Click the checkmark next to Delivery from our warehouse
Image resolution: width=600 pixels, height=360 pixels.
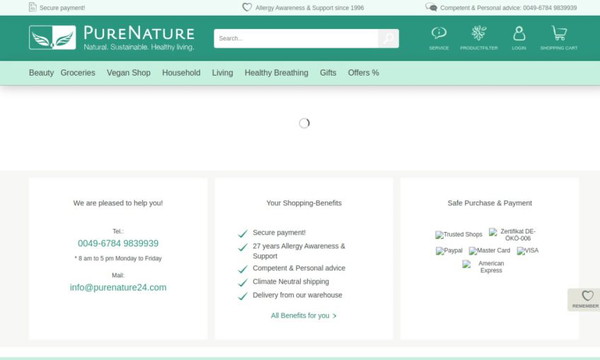[x=243, y=296]
